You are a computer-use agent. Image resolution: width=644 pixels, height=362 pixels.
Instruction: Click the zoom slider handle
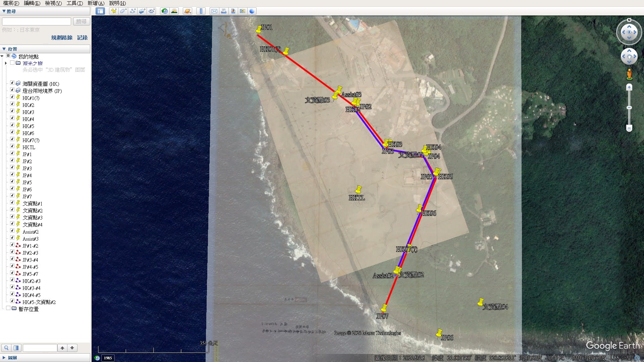click(629, 108)
